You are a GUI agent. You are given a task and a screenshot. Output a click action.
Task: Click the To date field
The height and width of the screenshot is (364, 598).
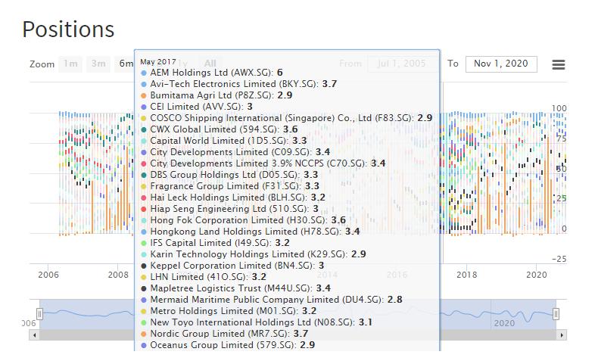point(500,64)
